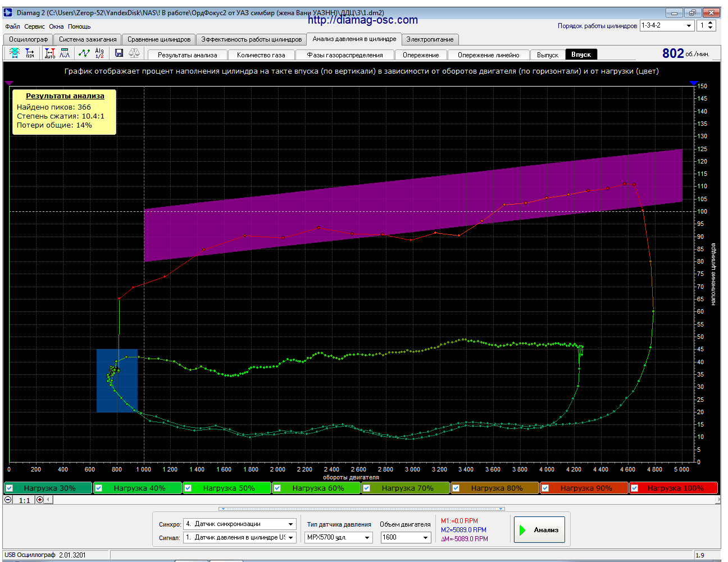Click the blue marker triangle at top-right of graph
This screenshot has height=562, width=728.
tap(694, 83)
